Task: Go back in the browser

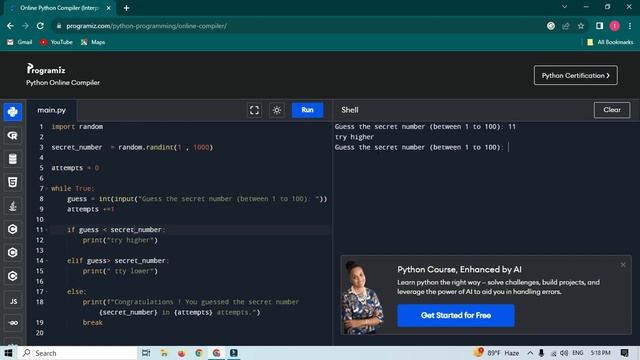Action: click(10, 26)
